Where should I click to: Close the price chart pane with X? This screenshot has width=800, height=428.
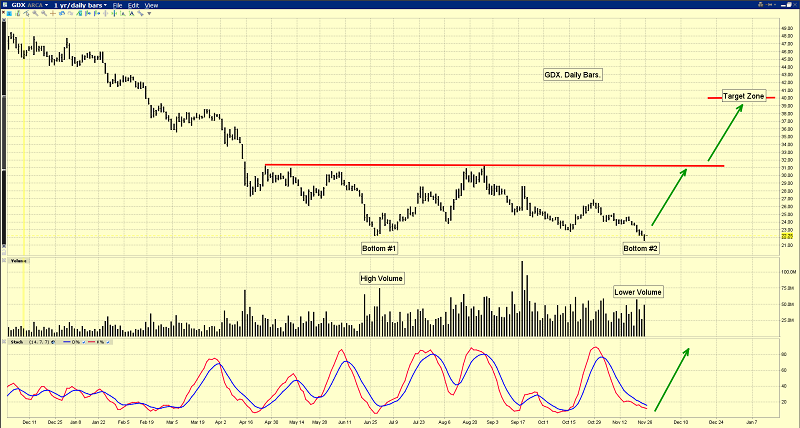click(4, 19)
